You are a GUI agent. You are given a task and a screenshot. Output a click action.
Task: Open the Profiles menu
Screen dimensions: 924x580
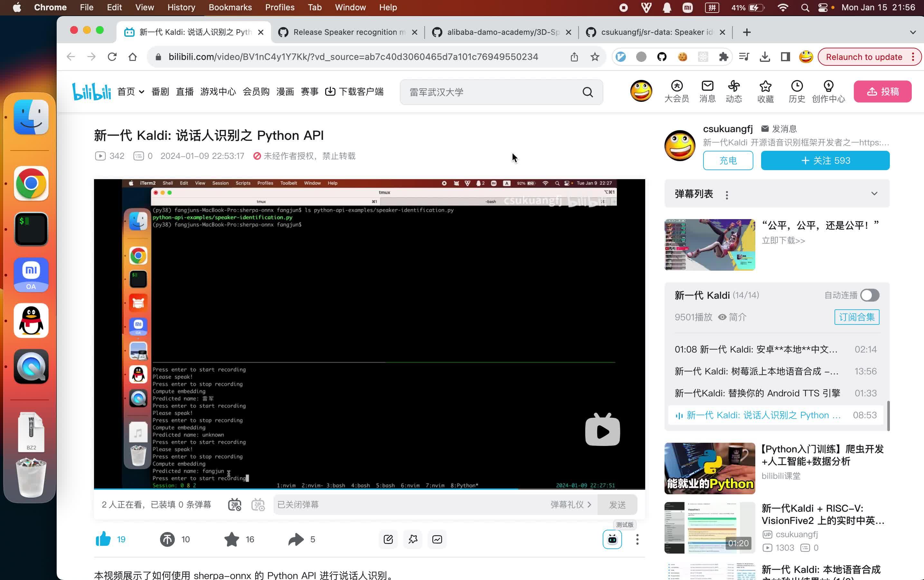pyautogui.click(x=280, y=7)
